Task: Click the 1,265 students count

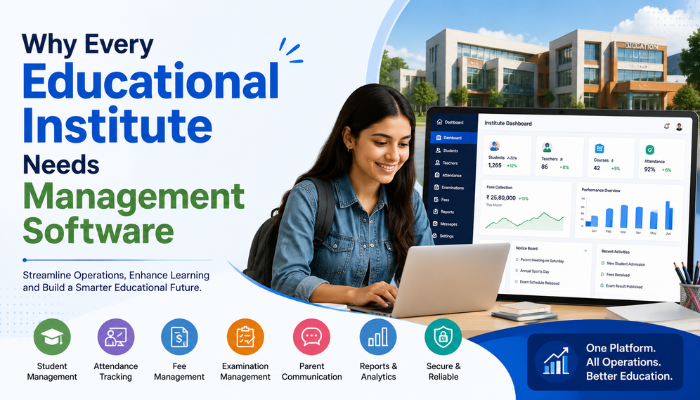Action: tap(495, 165)
